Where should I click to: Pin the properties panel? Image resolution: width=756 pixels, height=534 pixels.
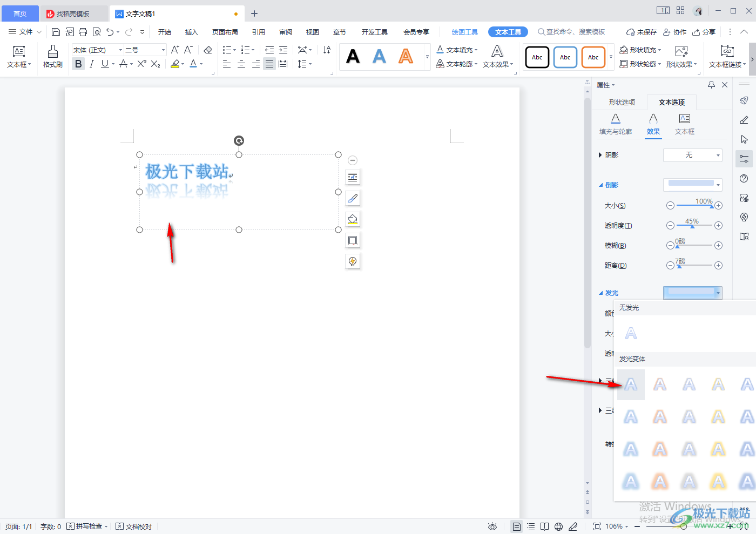pos(711,85)
